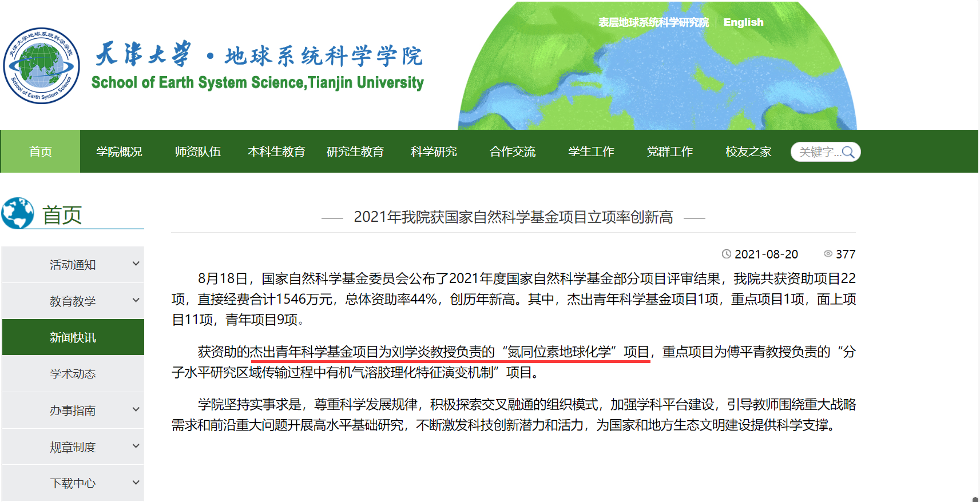Click the Tianjin University school logo emblem

41,66
